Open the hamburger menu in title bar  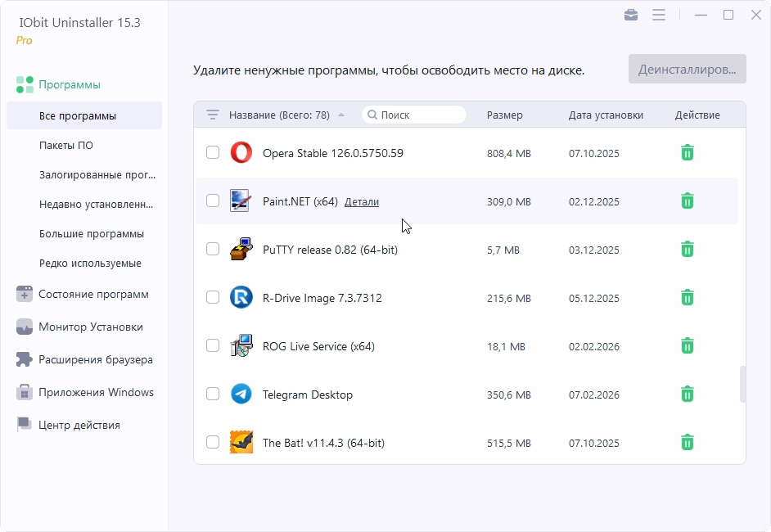coord(659,16)
